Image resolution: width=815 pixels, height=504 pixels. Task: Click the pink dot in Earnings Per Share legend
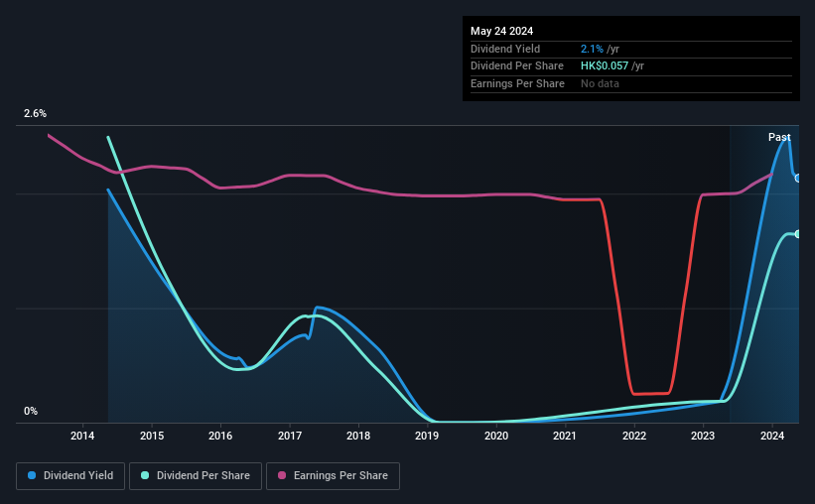(x=282, y=476)
